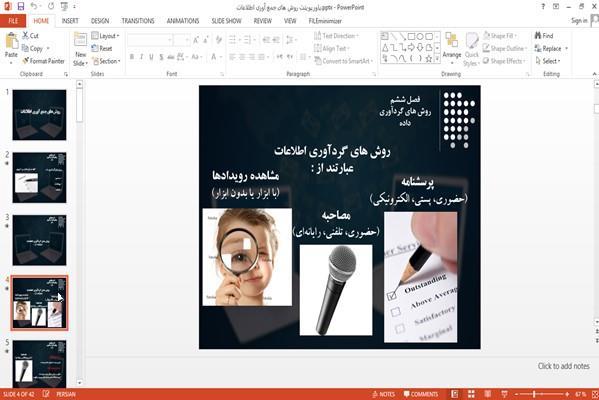Click the Copy icon

click(x=25, y=48)
